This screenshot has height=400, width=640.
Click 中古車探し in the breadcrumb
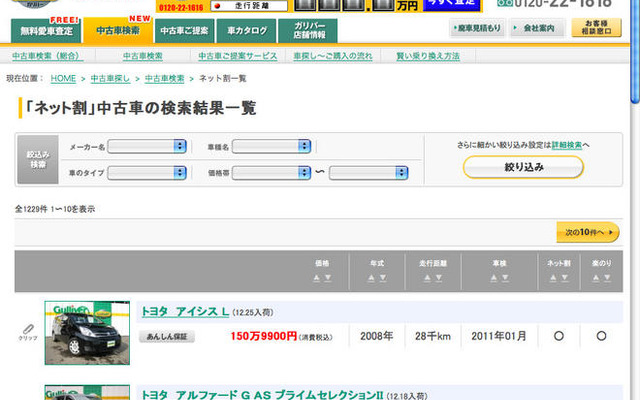[110, 79]
